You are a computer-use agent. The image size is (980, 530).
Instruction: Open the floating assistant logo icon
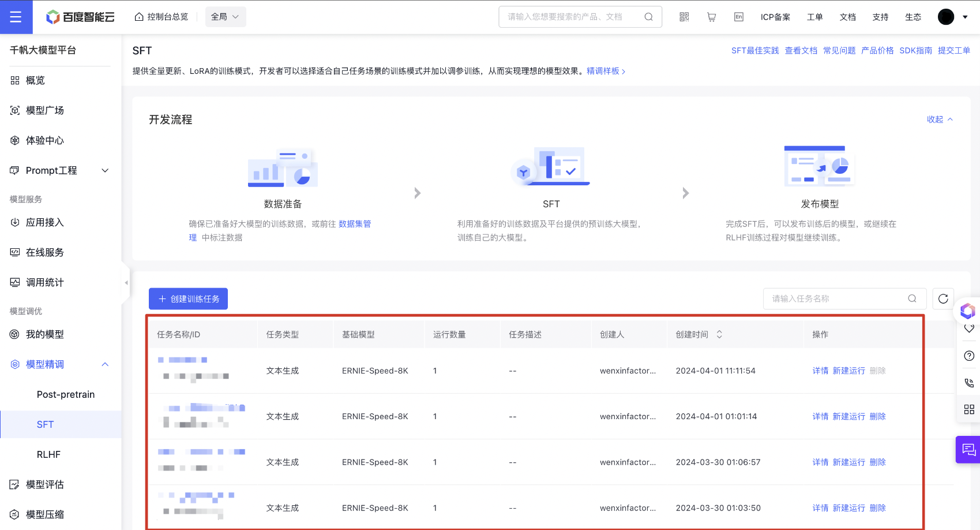tap(967, 311)
